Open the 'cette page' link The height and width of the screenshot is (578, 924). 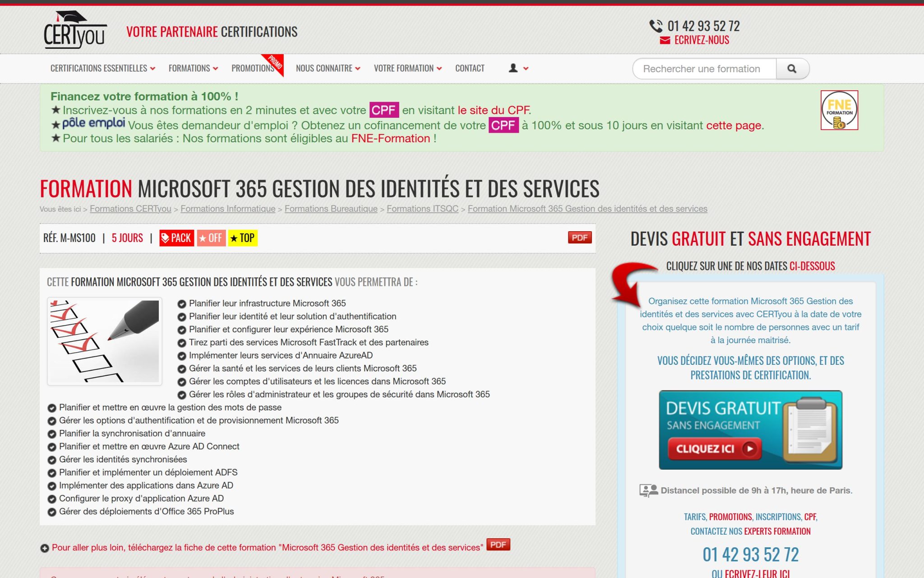point(734,125)
